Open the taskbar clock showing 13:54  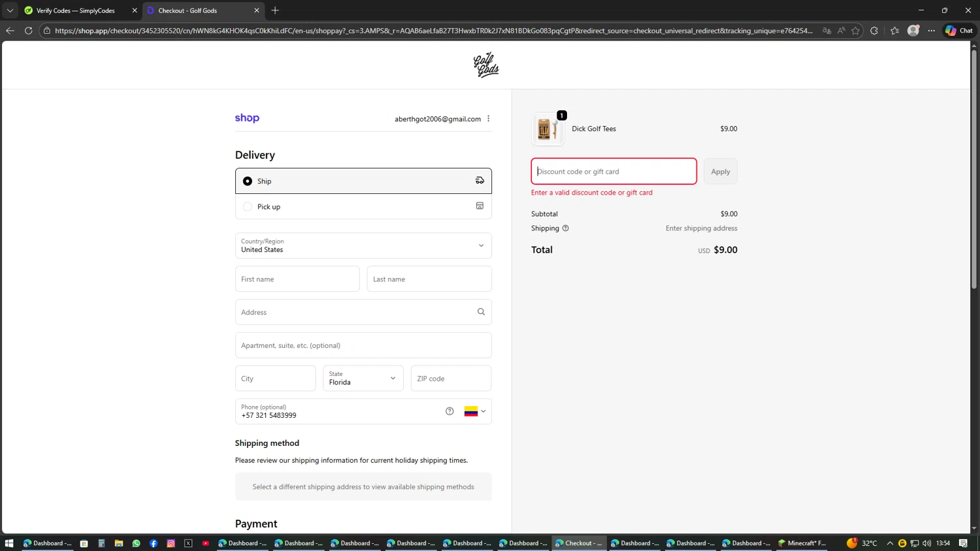point(943,543)
